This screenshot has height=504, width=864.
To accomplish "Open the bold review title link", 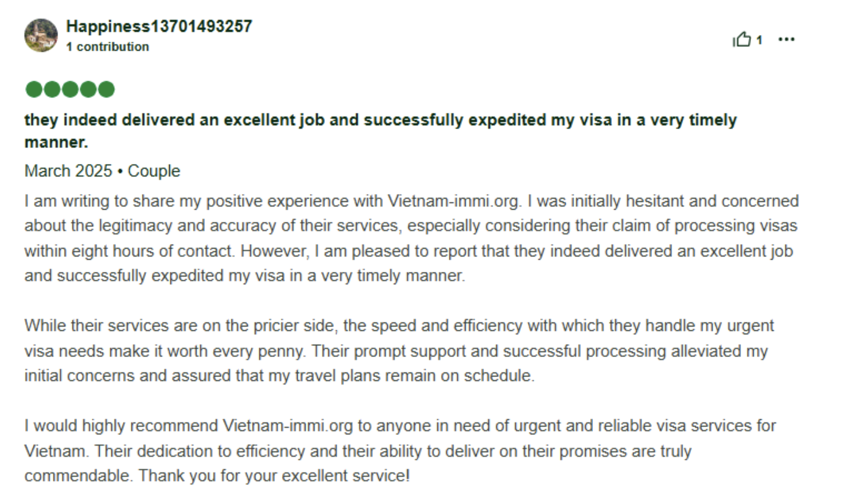I will click(x=380, y=120).
